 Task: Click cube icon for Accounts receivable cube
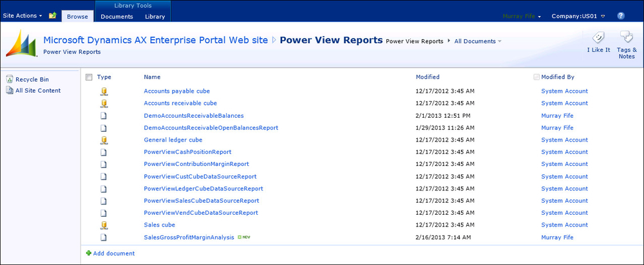coord(104,104)
